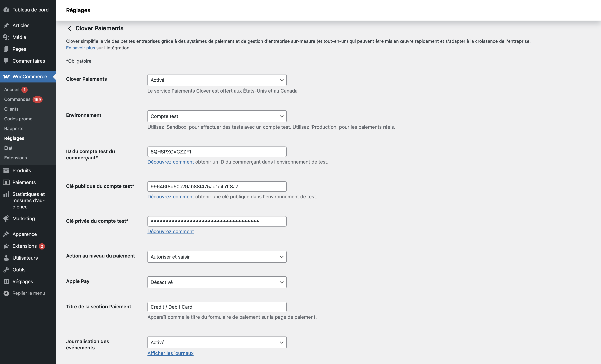Image resolution: width=601 pixels, height=364 pixels.
Task: Open the Outils wrench icon
Action: click(x=6, y=270)
